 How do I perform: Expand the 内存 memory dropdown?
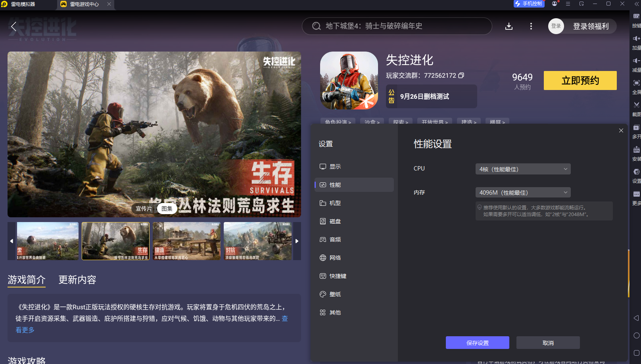pyautogui.click(x=523, y=192)
